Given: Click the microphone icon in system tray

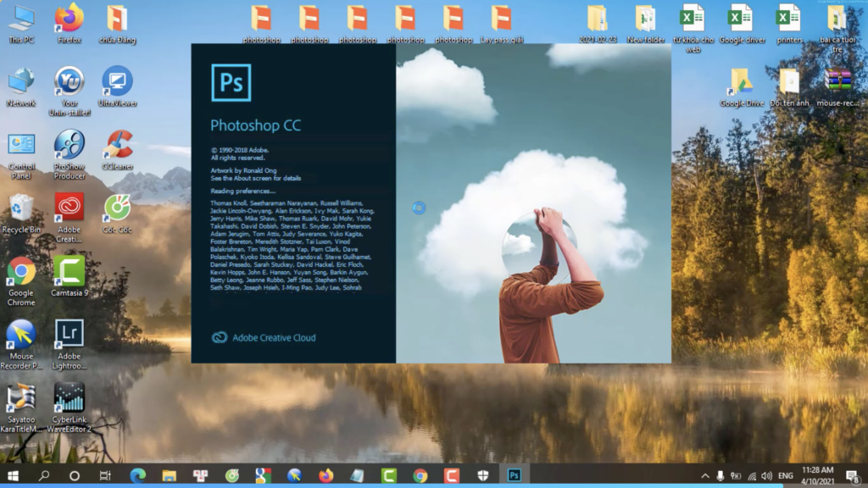Looking at the screenshot, I should pyautogui.click(x=721, y=476).
